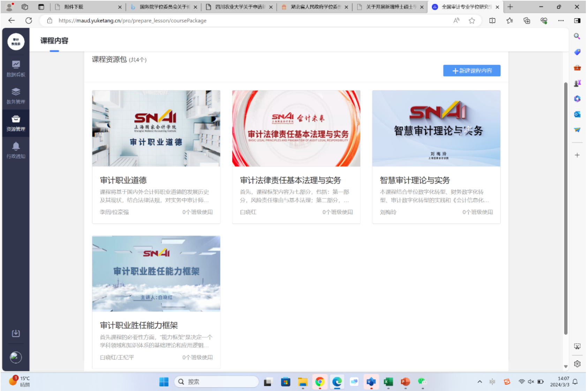588x391 pixels.
Task: Open the 审计职业道德 course title
Action: point(123,180)
